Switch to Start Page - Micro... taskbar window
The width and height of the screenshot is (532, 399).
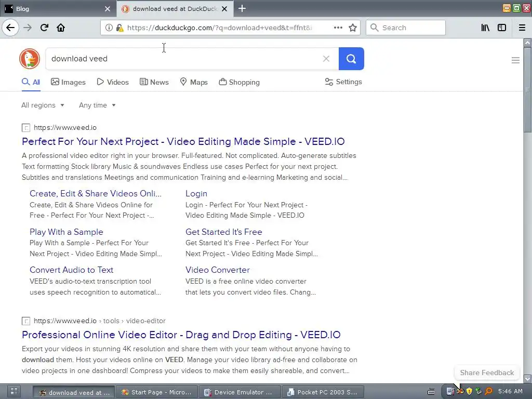[157, 392]
